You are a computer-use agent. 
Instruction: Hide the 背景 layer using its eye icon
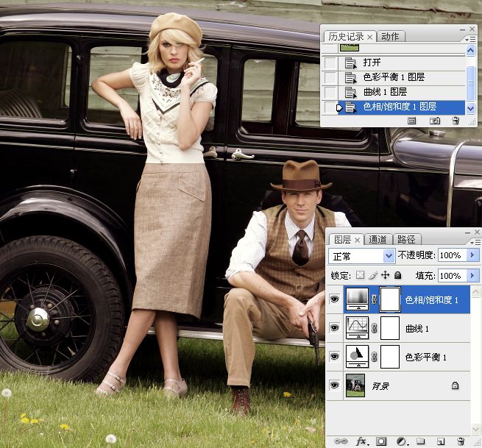335,385
